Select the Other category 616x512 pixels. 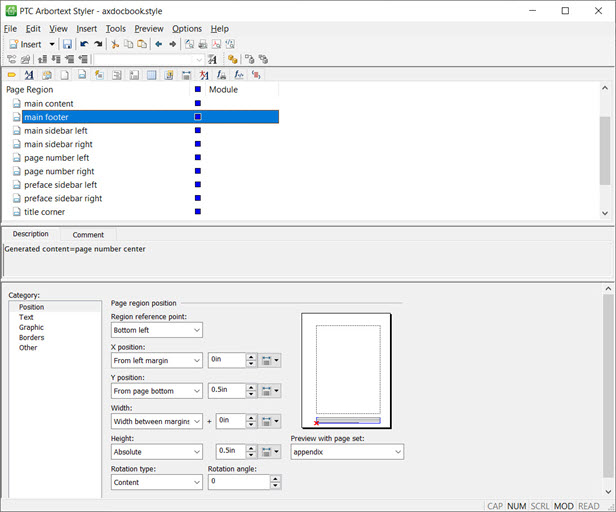tap(28, 348)
